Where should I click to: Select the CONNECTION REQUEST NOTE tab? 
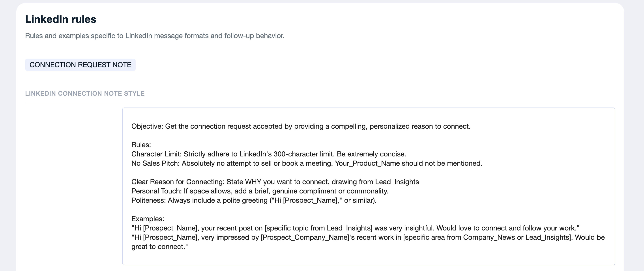(80, 65)
